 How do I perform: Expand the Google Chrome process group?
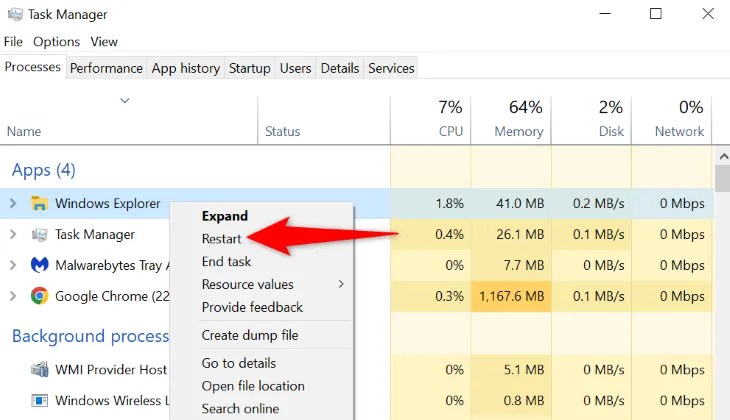[x=13, y=296]
